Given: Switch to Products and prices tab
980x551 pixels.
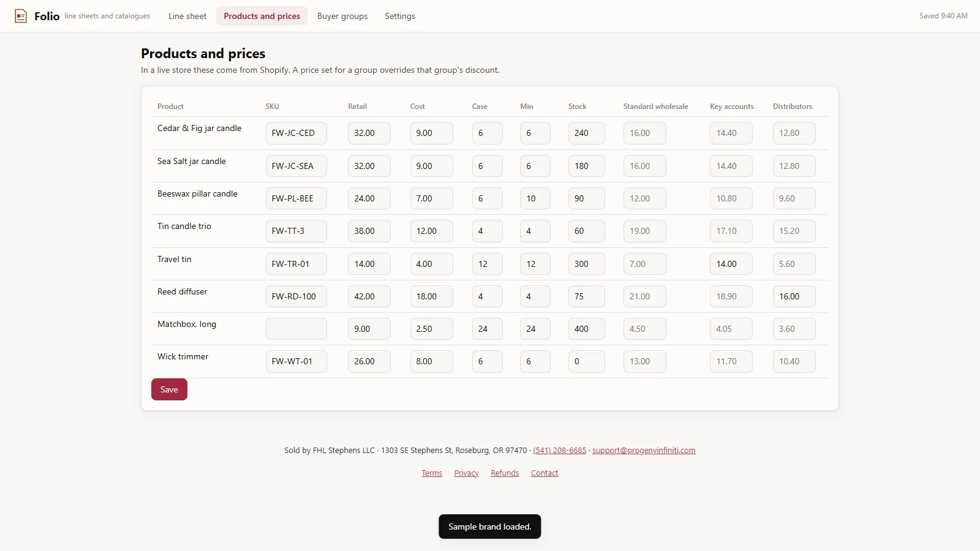Looking at the screenshot, I should click(x=262, y=16).
